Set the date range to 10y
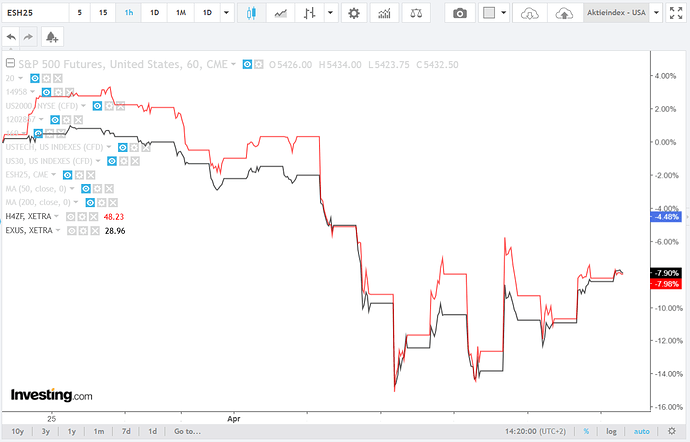The image size is (690, 442). pyautogui.click(x=18, y=431)
